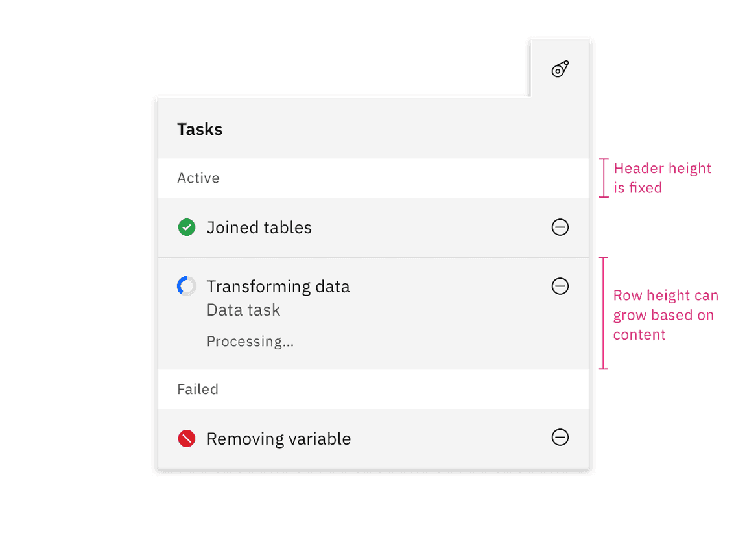The height and width of the screenshot is (560, 747).
Task: Click the Processing... status text
Action: (250, 341)
